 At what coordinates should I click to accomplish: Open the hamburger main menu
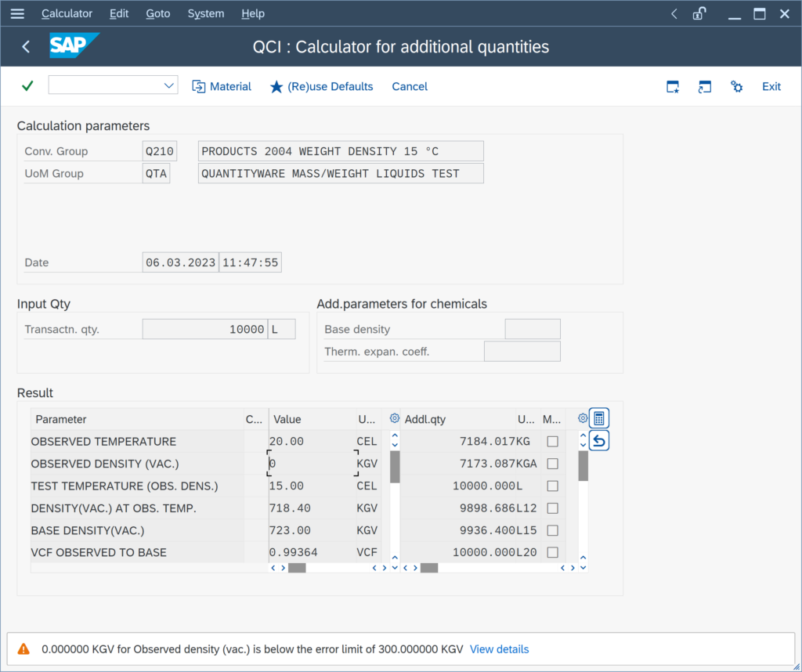tap(17, 13)
